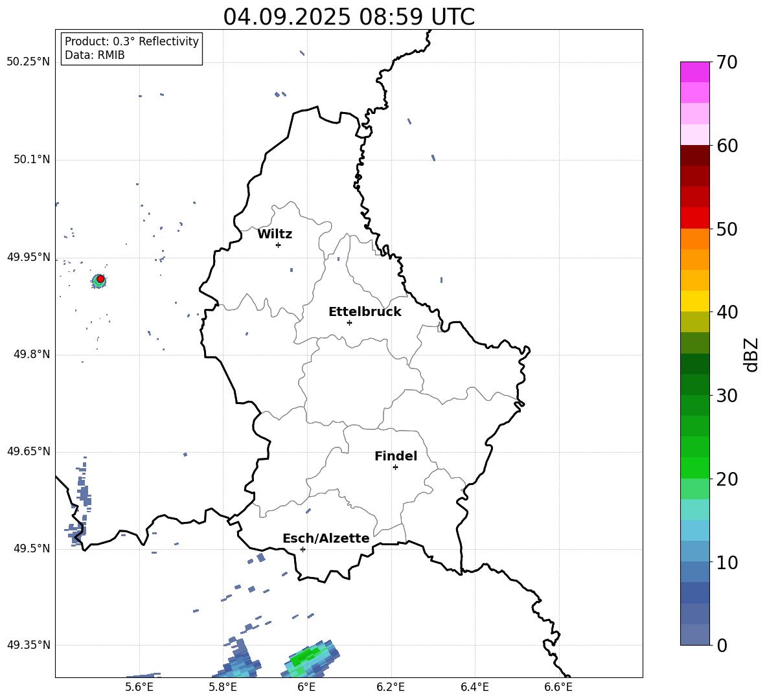
Task: Click the cross marker below the Esch/Alzette label
Action: tap(303, 549)
